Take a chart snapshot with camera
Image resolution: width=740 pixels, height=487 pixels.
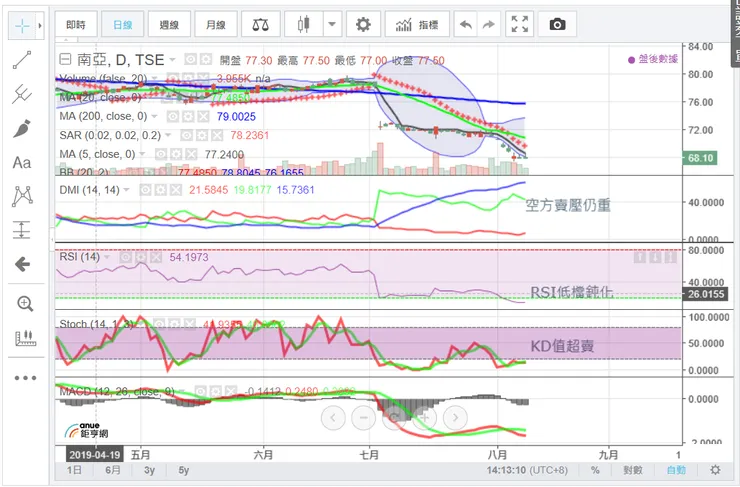click(557, 24)
